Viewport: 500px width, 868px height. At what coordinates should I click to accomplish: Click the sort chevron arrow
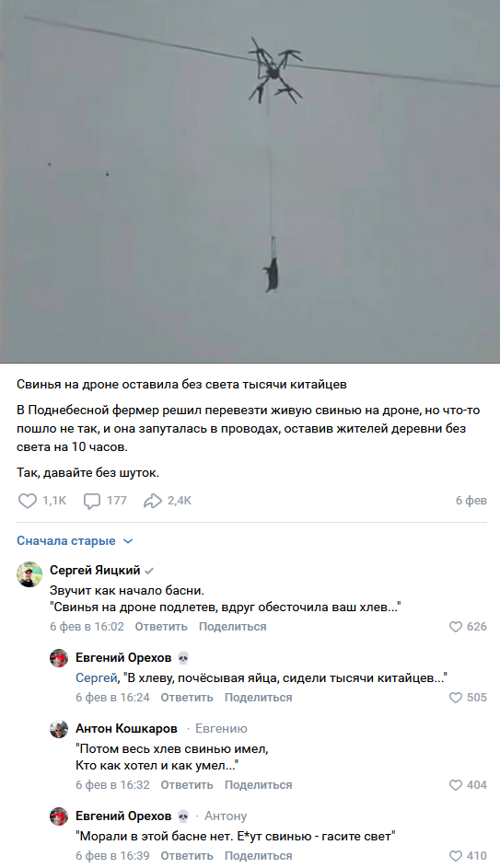coord(128,541)
